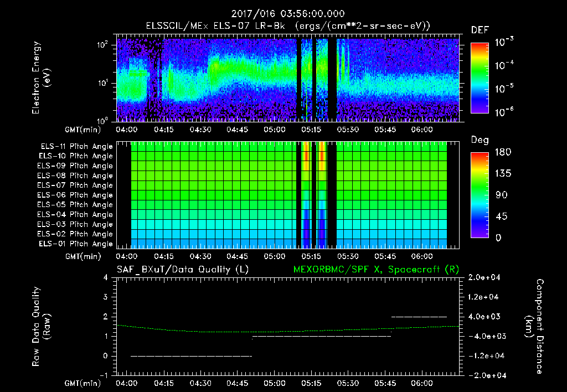This screenshot has height=392, width=567.
Task: Select the ELS-02 Pitch Angle row label
Action: point(75,234)
